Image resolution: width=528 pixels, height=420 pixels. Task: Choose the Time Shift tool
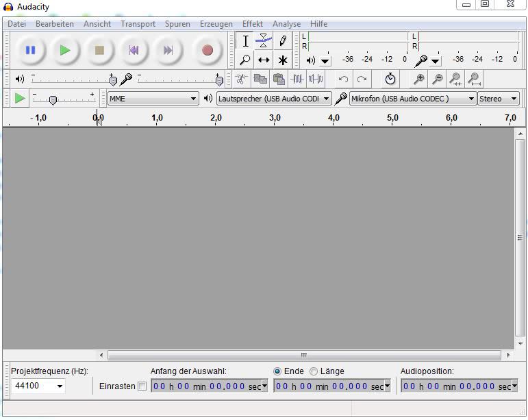264,60
